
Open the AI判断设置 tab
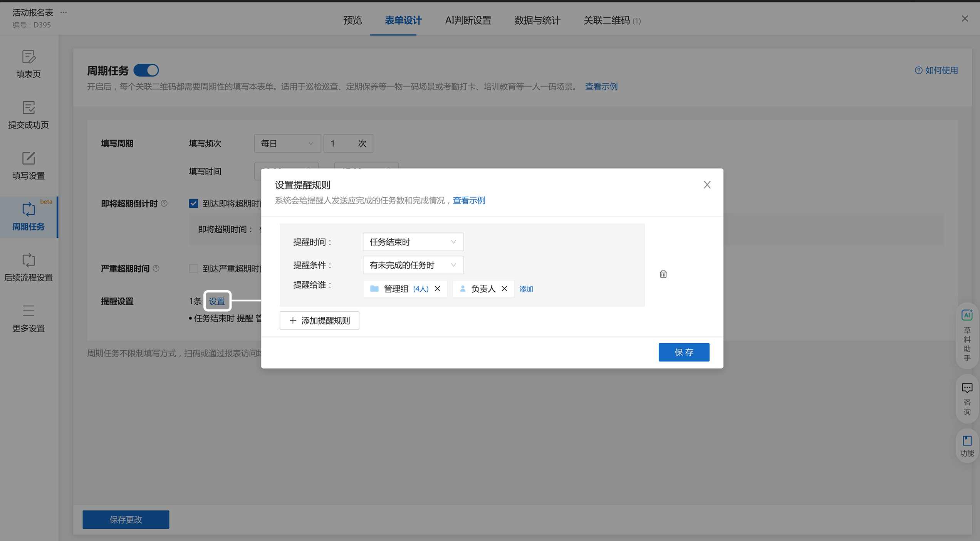[x=468, y=20]
